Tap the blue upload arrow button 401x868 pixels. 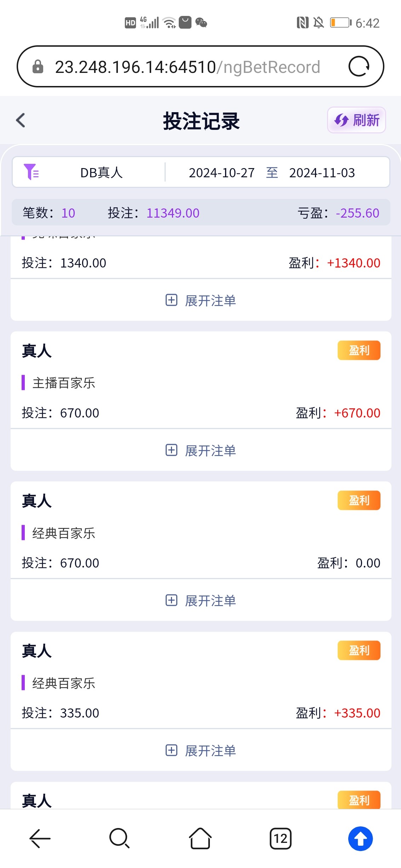pyautogui.click(x=360, y=838)
